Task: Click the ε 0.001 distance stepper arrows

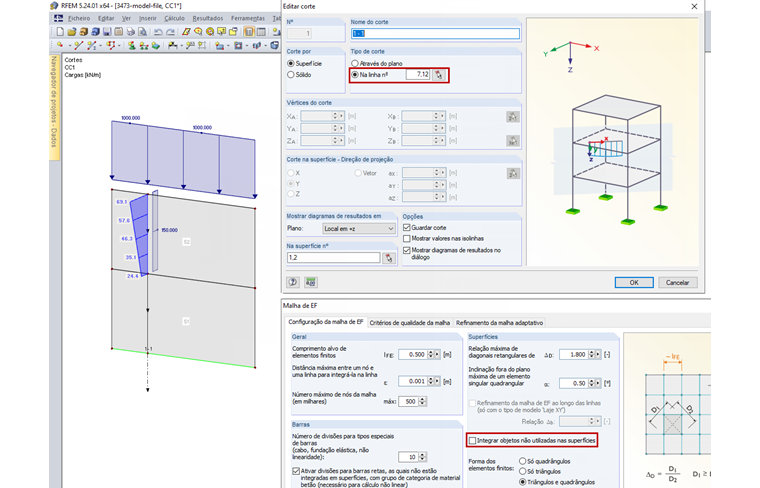Action: pos(431,381)
